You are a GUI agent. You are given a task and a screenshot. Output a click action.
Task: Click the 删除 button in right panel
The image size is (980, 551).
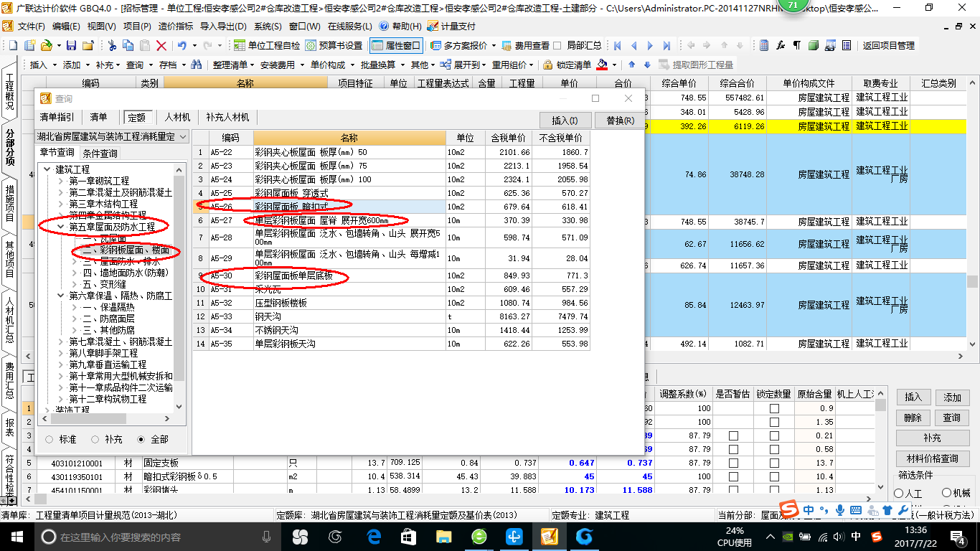(913, 418)
